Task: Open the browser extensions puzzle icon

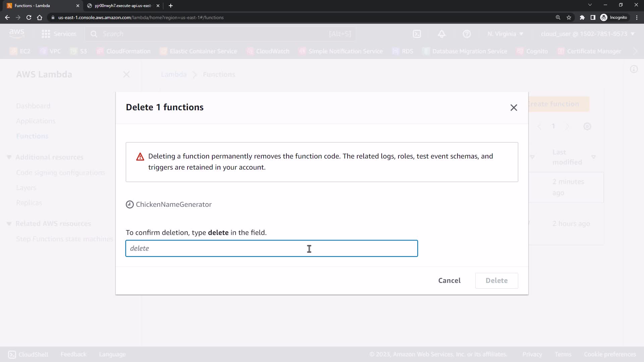Action: pos(582,17)
